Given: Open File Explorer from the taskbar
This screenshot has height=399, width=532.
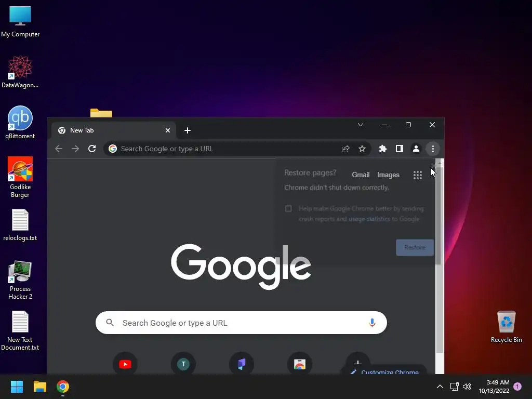Looking at the screenshot, I should pos(39,387).
